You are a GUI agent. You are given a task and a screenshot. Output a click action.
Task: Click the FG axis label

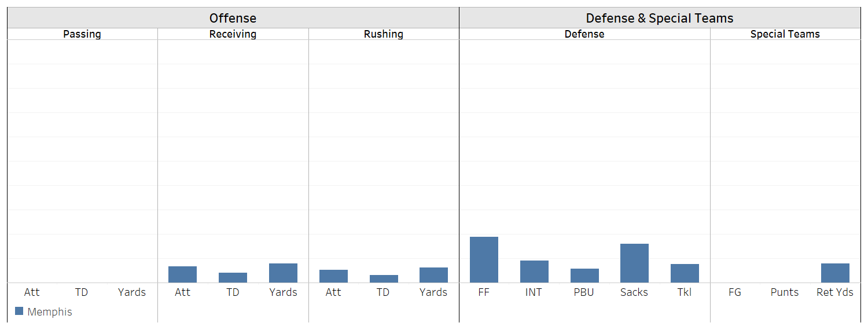tap(735, 292)
